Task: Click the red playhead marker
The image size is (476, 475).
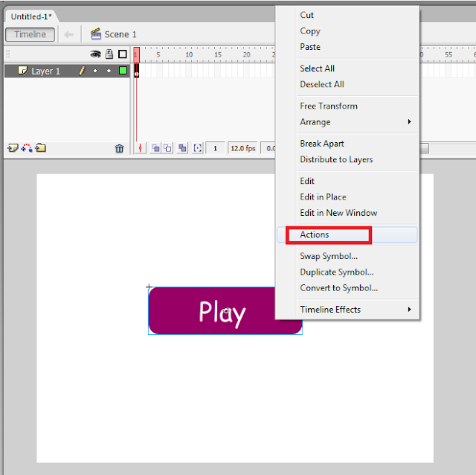Action: [x=137, y=54]
